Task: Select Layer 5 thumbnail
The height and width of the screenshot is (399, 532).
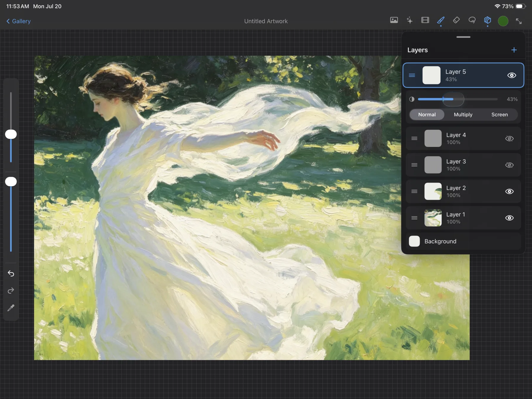Action: pos(432,75)
